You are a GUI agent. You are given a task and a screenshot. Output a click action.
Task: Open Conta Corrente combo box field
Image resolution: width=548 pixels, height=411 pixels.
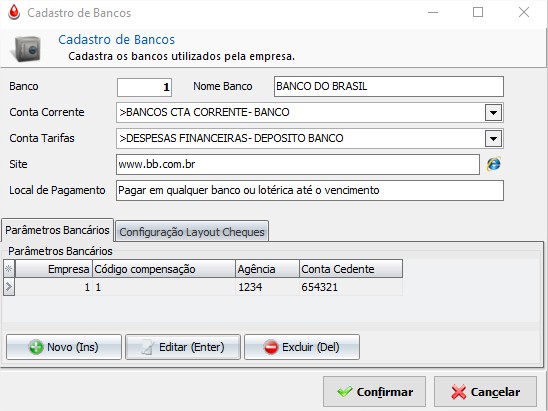[310, 113]
